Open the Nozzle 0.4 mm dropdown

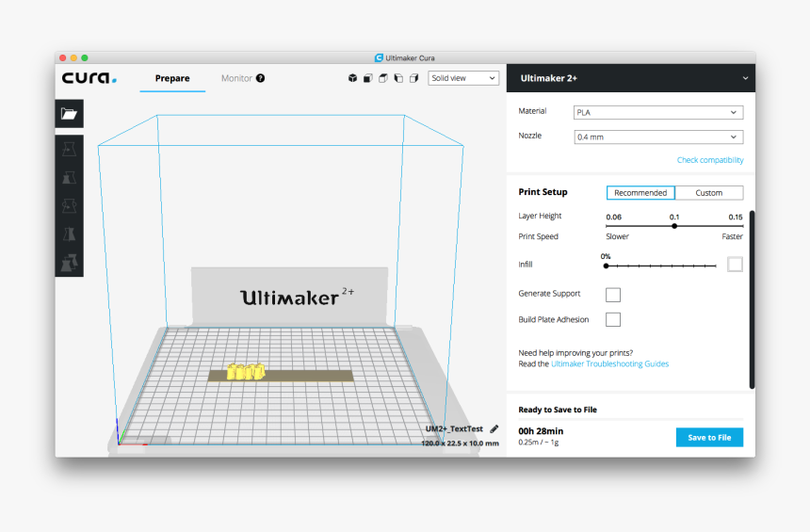pyautogui.click(x=658, y=137)
